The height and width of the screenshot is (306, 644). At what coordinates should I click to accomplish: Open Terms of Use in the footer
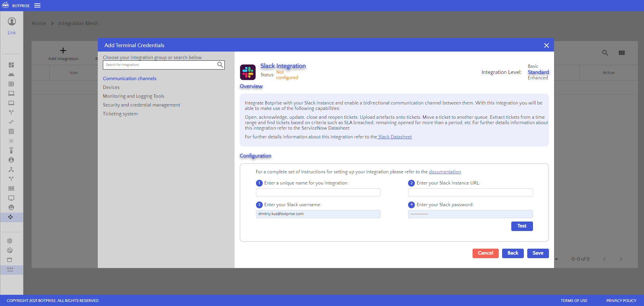pos(574,301)
